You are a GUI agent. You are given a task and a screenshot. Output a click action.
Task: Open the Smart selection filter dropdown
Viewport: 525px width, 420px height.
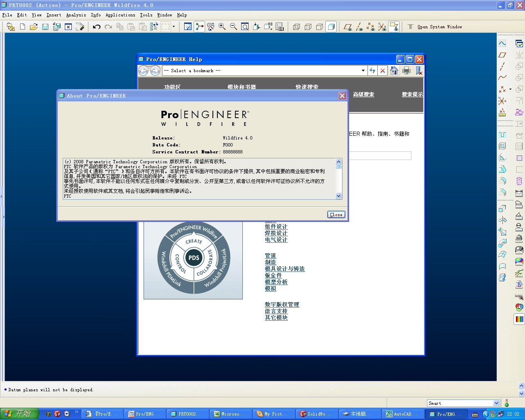tap(496, 403)
